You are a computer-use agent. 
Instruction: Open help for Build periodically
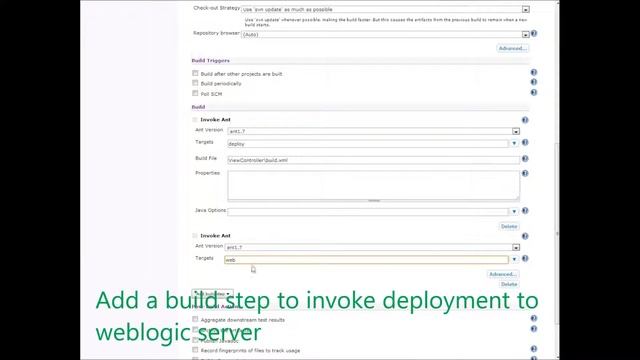pyautogui.click(x=533, y=82)
